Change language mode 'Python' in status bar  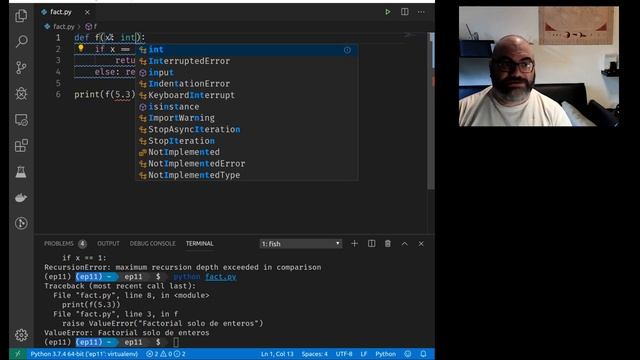point(385,354)
